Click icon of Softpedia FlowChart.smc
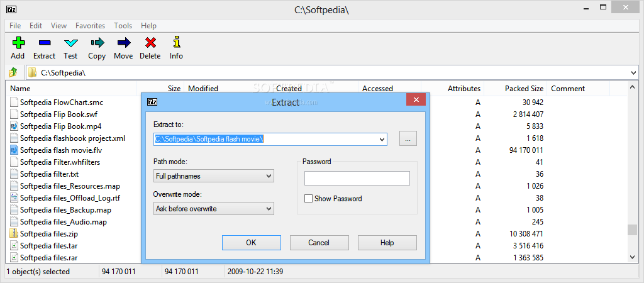The width and height of the screenshot is (644, 283). [x=14, y=103]
